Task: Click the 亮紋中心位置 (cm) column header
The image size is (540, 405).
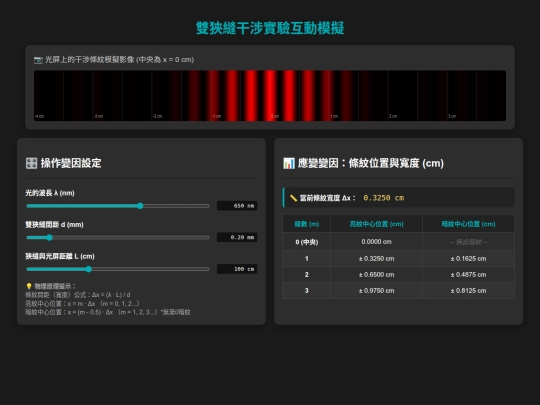Action: (376, 224)
